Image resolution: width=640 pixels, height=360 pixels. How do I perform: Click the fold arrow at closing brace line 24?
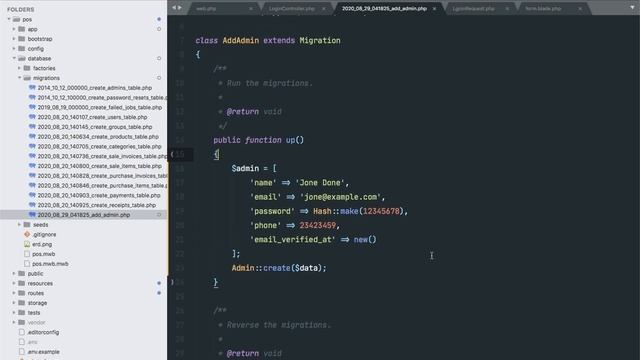[x=172, y=282]
